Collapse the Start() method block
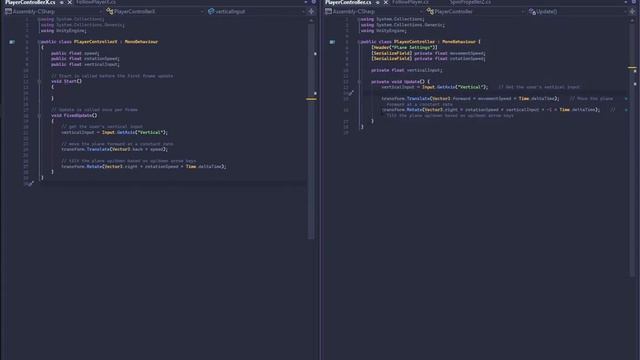The height and width of the screenshot is (360, 640). tap(39, 81)
